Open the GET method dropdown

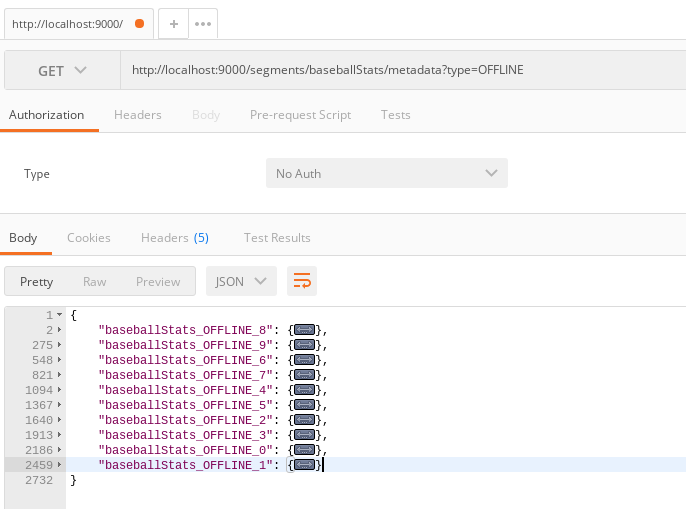click(63, 70)
